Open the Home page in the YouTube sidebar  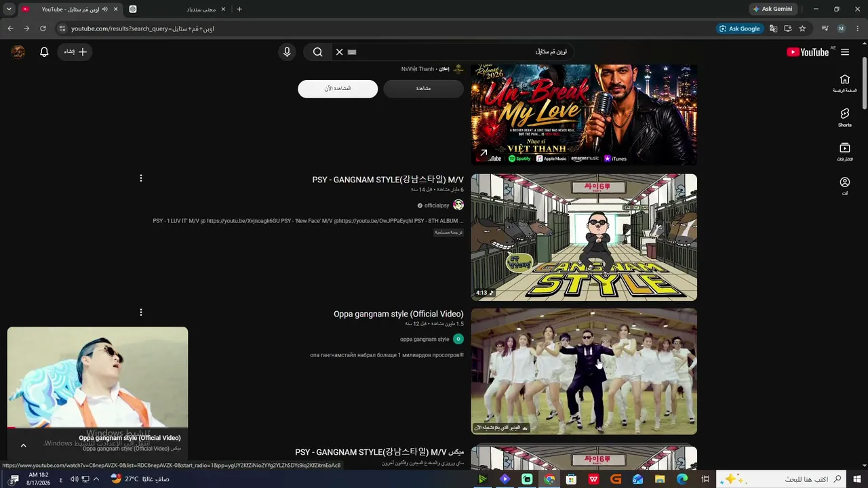coord(845,83)
